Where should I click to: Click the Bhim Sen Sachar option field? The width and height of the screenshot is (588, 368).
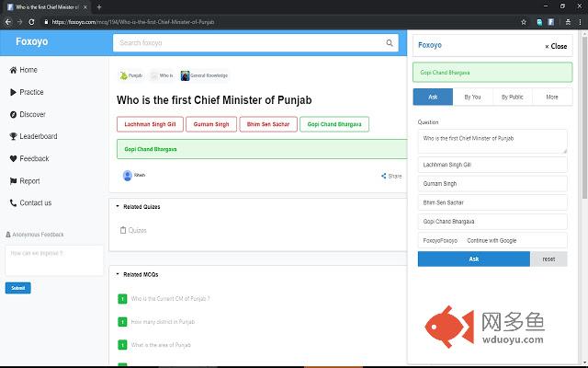tap(492, 202)
